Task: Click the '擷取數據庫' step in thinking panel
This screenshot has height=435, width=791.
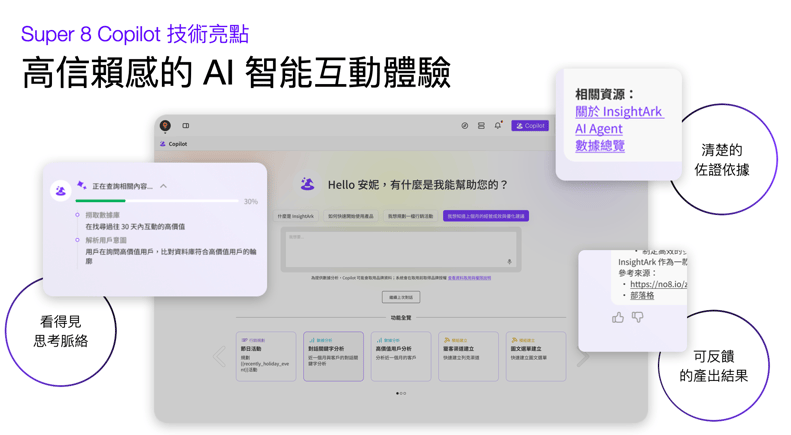Action: click(102, 215)
